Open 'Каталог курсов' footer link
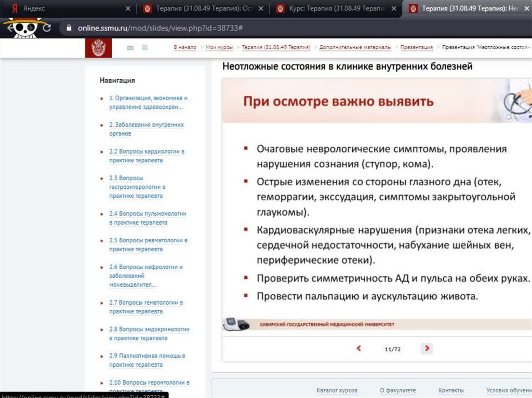 337,390
